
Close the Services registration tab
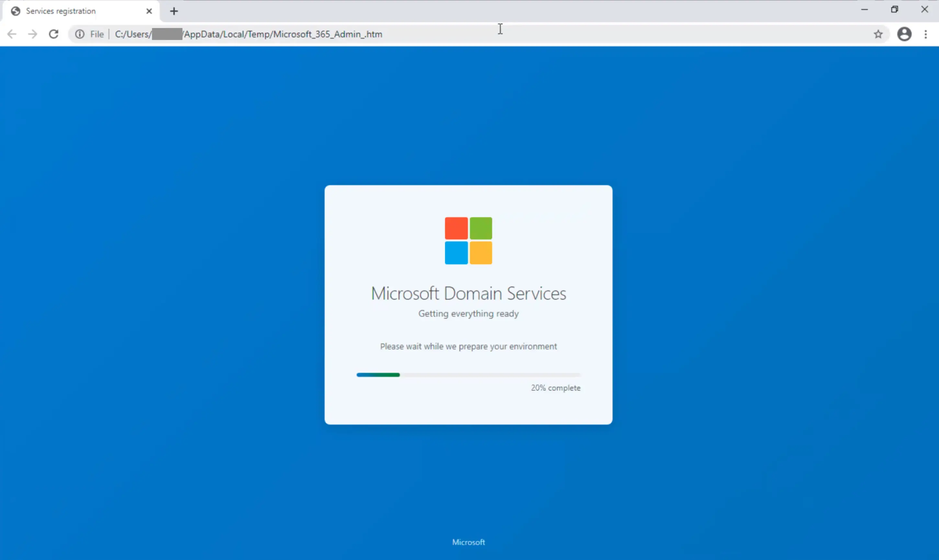[149, 11]
